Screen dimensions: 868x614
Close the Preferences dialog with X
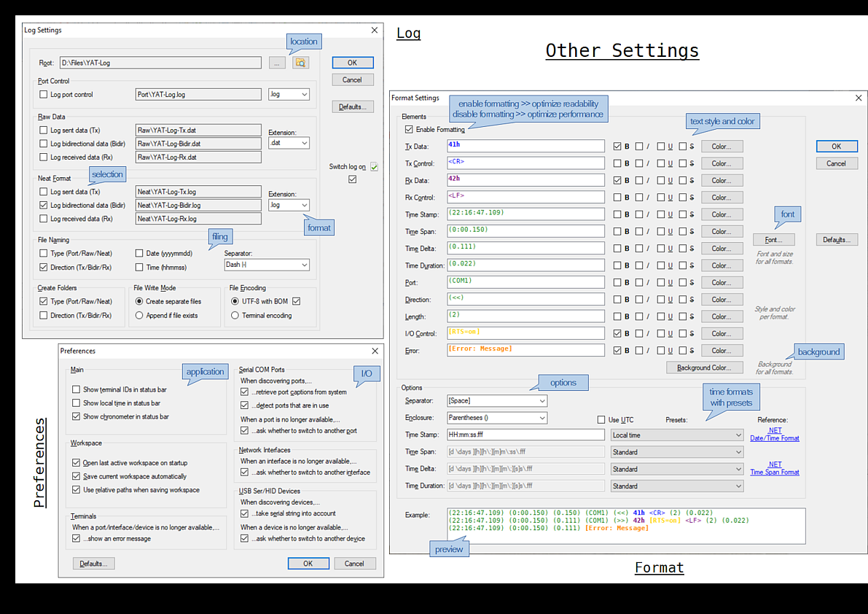[375, 351]
